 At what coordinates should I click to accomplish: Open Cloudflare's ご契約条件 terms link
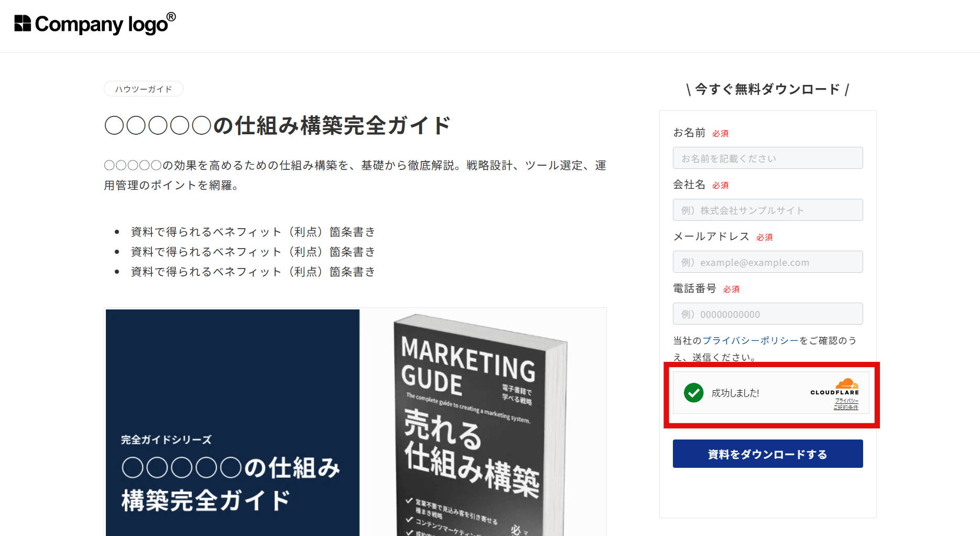[846, 407]
